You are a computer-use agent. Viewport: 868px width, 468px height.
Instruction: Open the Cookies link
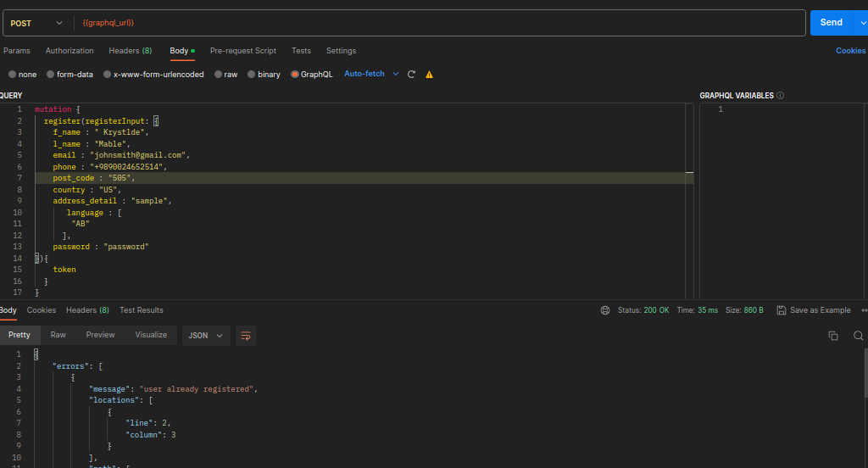coord(850,50)
